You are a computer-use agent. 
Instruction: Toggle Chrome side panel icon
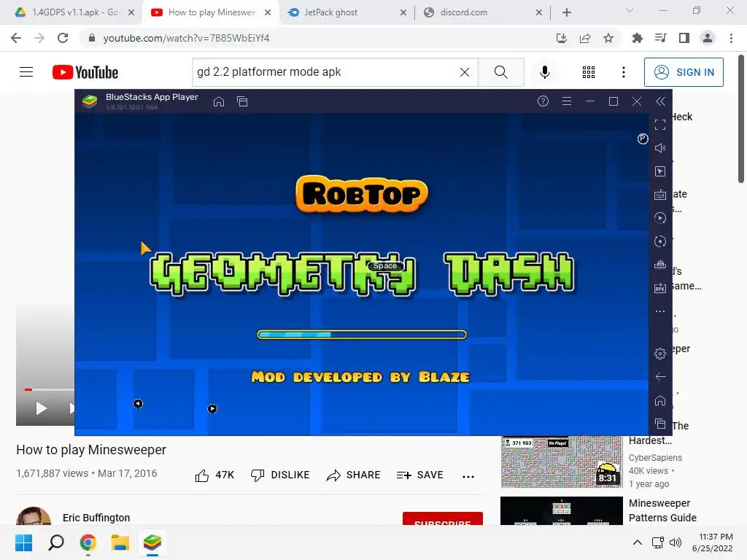[684, 38]
